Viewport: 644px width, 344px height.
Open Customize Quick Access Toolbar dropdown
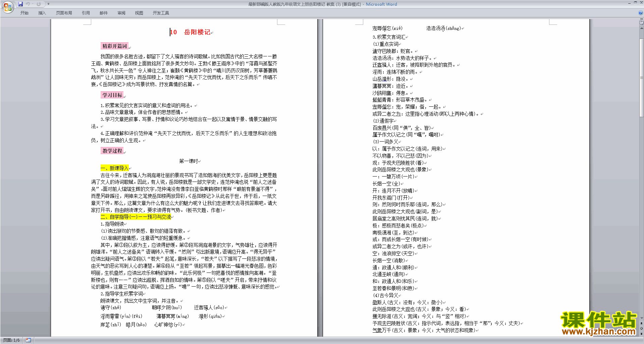coord(48,4)
